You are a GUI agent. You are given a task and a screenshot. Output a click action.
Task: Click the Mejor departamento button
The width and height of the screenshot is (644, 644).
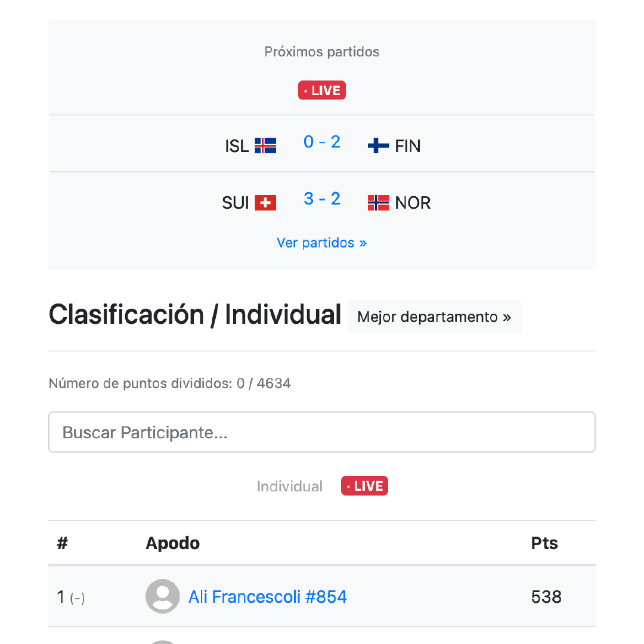coord(434,317)
